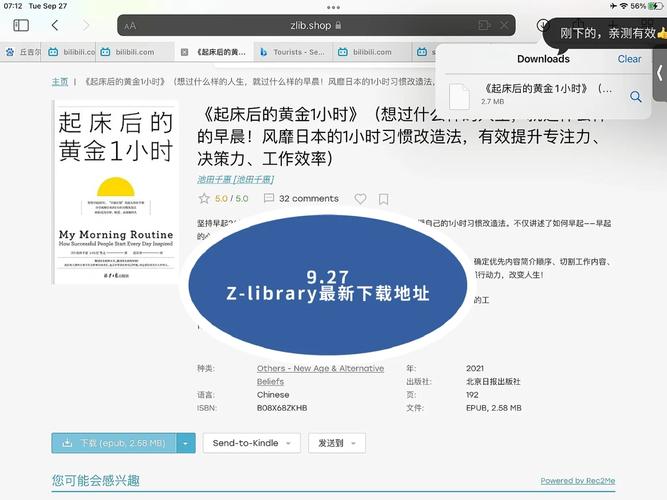Go back to previous page
Viewport: 667px width, 500px height.
click(x=55, y=25)
